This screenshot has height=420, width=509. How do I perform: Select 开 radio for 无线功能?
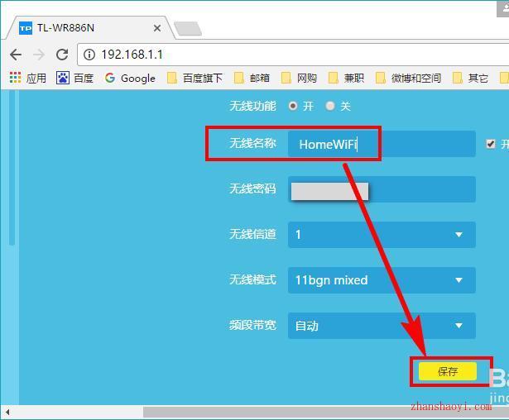(293, 106)
